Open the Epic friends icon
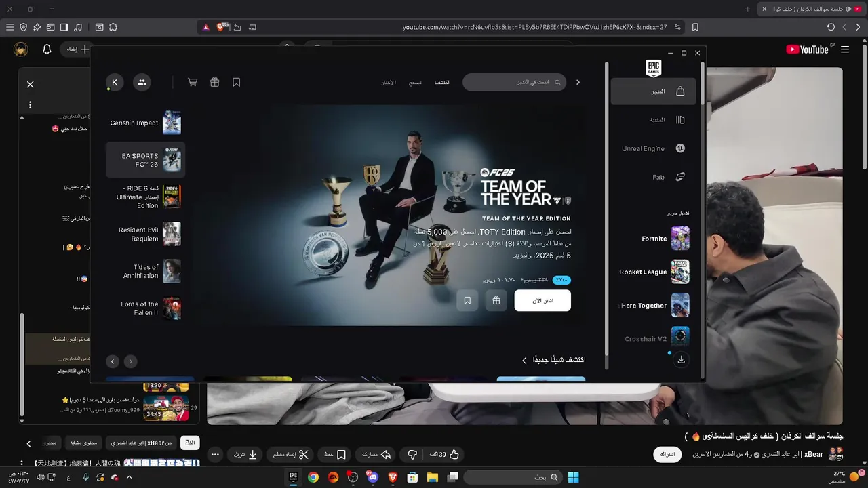The height and width of the screenshot is (488, 868). [142, 82]
